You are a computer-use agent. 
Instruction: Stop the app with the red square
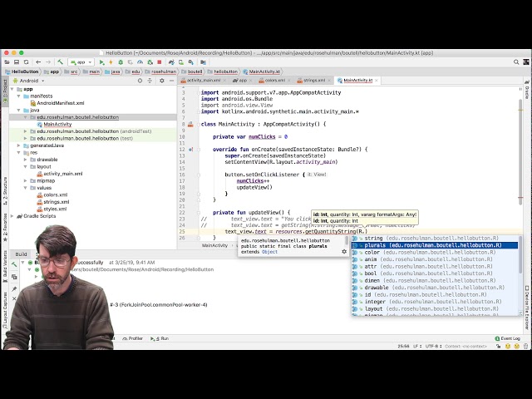pos(159,62)
